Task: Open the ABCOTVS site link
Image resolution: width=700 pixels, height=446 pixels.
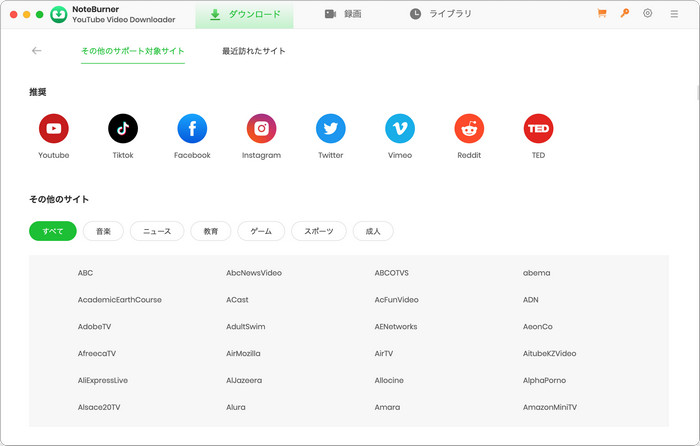Action: (392, 273)
